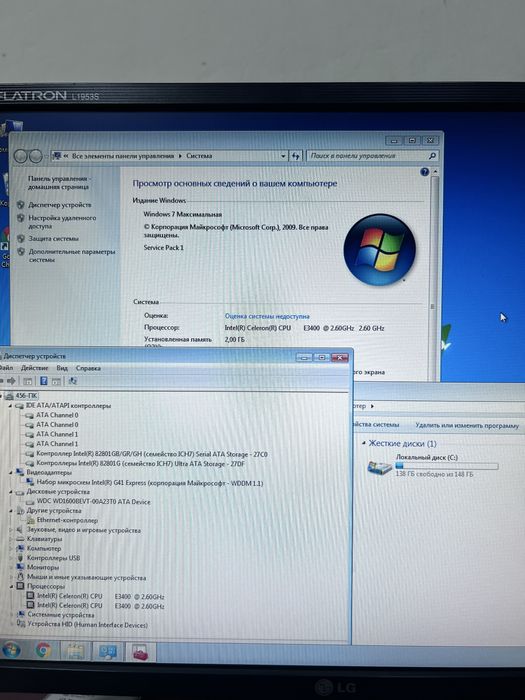Collapse 'IDE ATA/ATAPI контроллеры' category
525x700 pixels.
10,406
